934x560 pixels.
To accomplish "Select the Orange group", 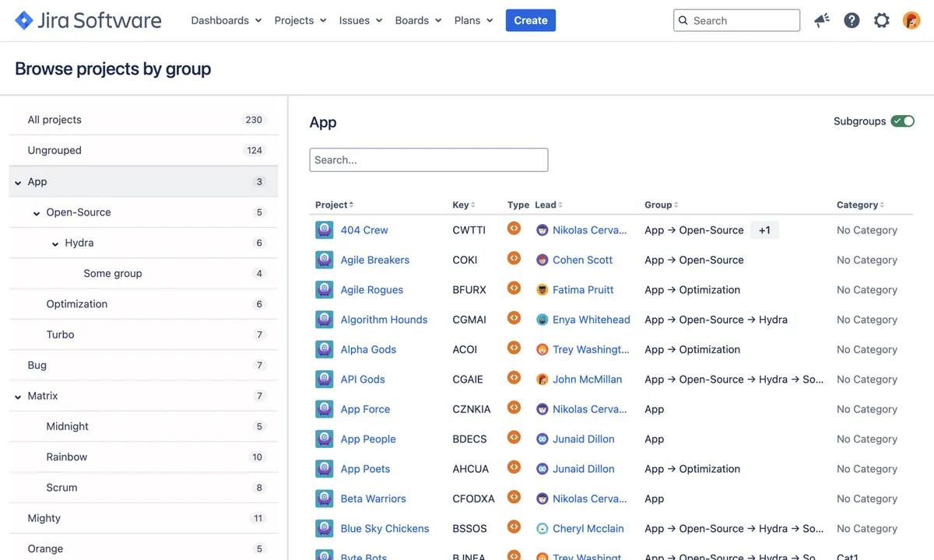I will click(143, 548).
